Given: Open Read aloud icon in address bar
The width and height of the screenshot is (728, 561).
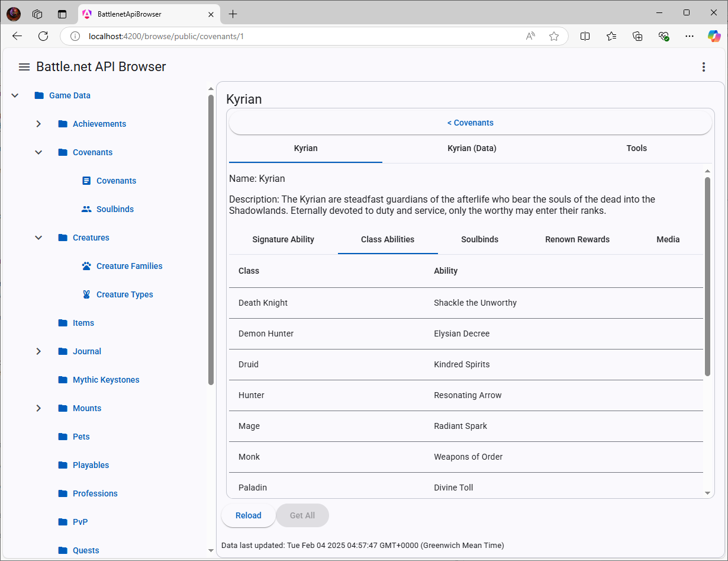Looking at the screenshot, I should pos(530,36).
